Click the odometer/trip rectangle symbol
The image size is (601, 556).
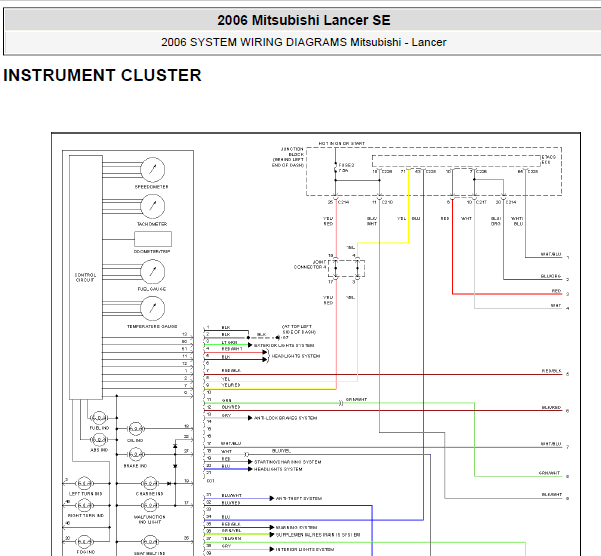[x=153, y=239]
